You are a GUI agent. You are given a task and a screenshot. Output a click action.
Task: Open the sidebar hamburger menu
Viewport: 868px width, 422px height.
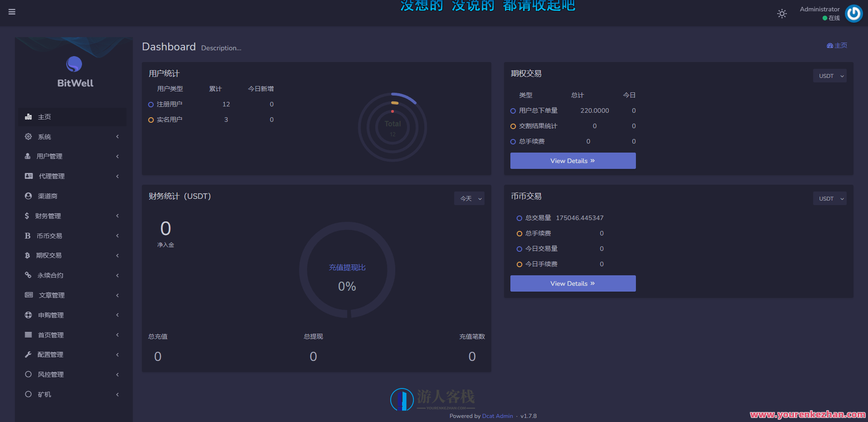pyautogui.click(x=12, y=12)
